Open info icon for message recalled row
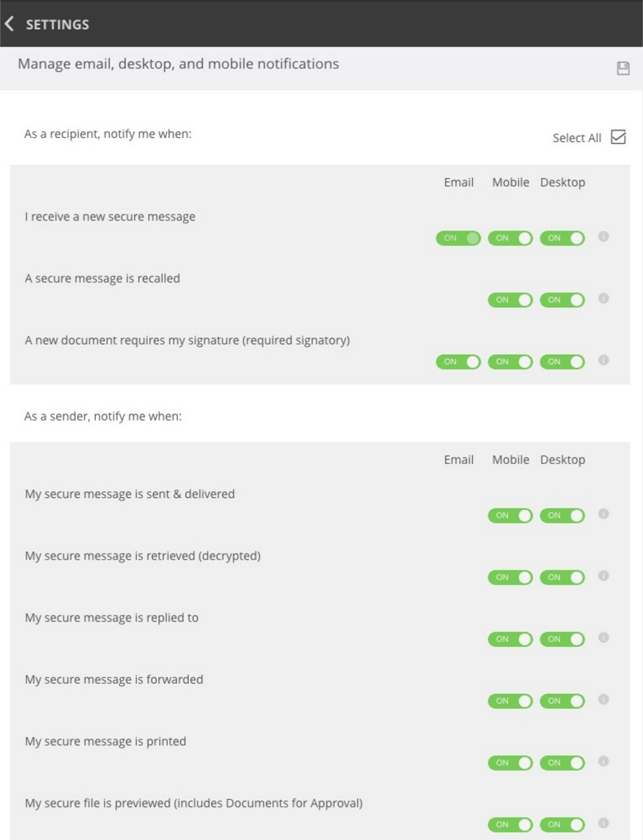This screenshot has height=840, width=643. pos(603,298)
